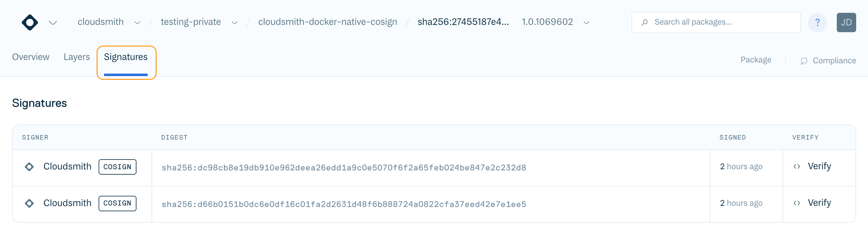
Task: Click the Compliance shield icon
Action: point(804,61)
